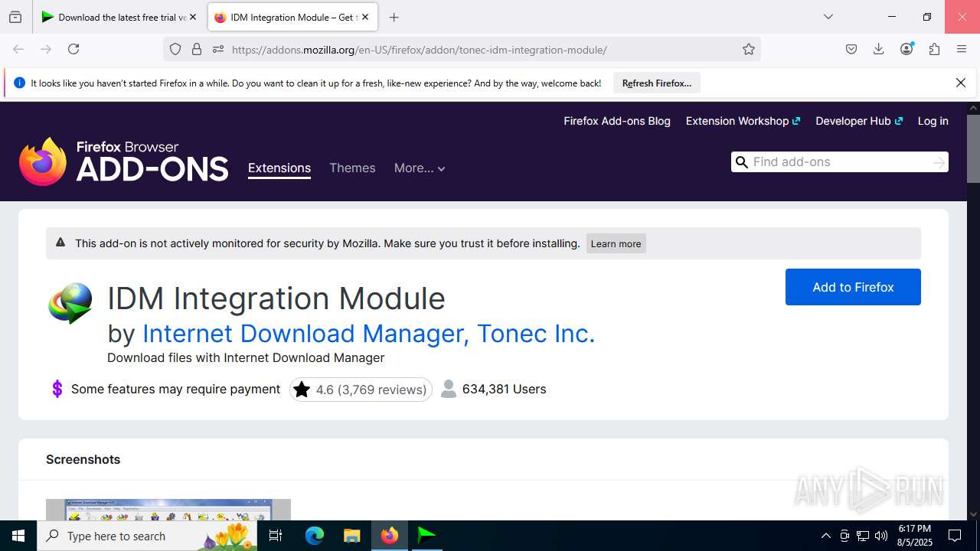Click the Firefox taskbar icon

pyautogui.click(x=390, y=536)
